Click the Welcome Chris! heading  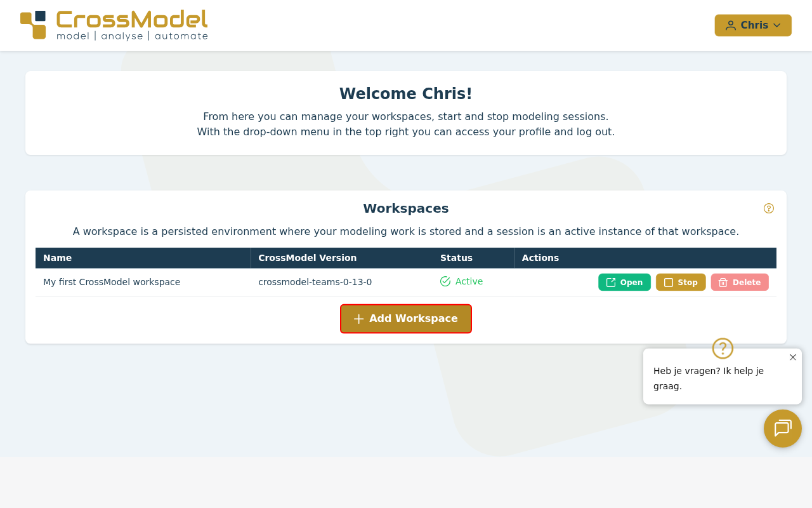(x=405, y=94)
